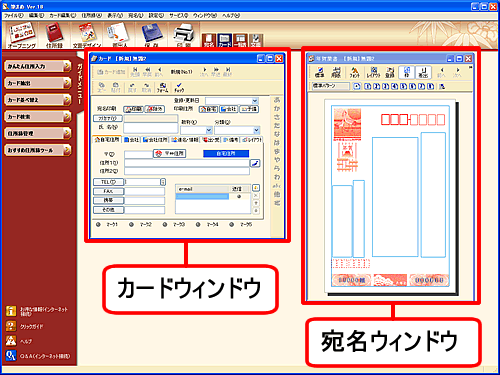Click 貼付 paste icon in card window
The width and height of the screenshot is (500, 375).
(x=115, y=88)
